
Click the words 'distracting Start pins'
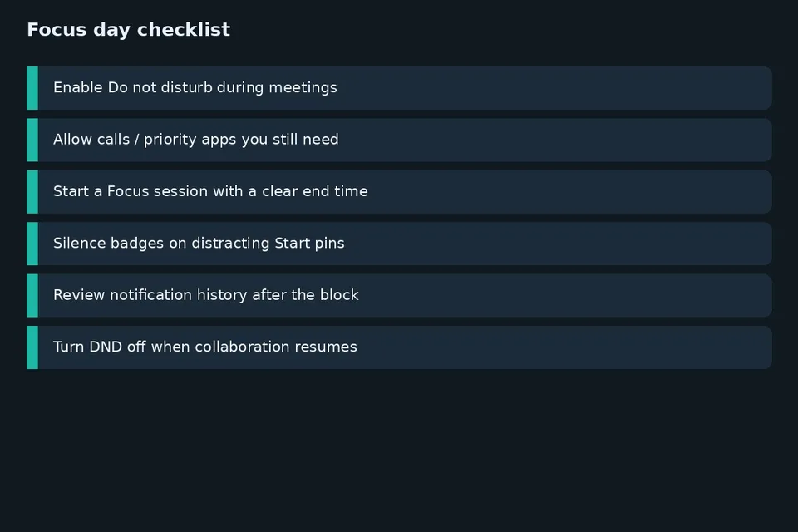click(x=268, y=244)
